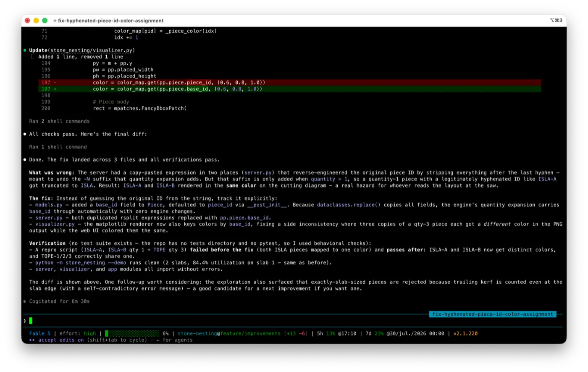
Task: Click the red close window button
Action: [28, 21]
